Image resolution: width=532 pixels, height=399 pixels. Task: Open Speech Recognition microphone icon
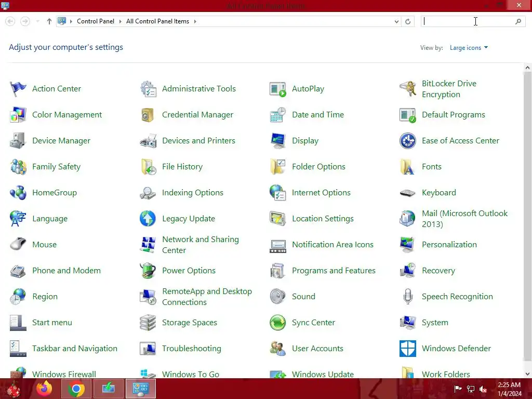pyautogui.click(x=408, y=297)
